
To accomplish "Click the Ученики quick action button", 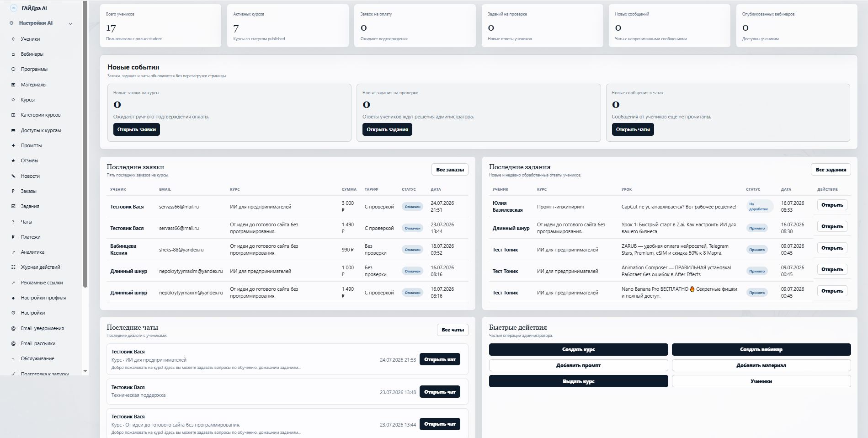I will click(761, 381).
